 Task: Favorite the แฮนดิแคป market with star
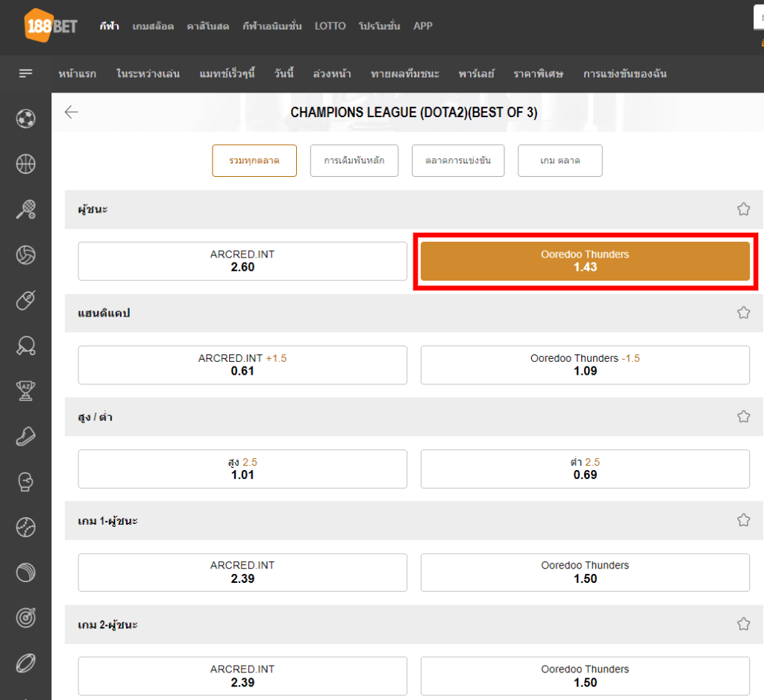pos(743,313)
